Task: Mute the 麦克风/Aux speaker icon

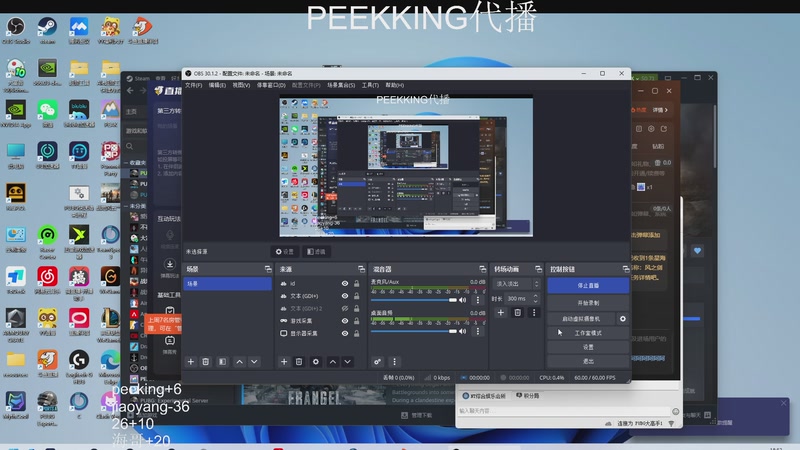Action: click(x=463, y=300)
